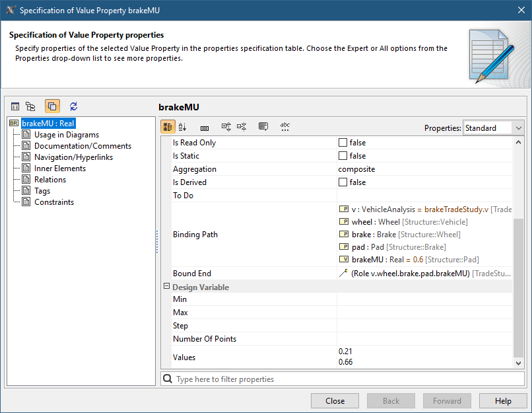
Task: Click the highlighted copy-windows icon above tree
Action: coord(52,106)
